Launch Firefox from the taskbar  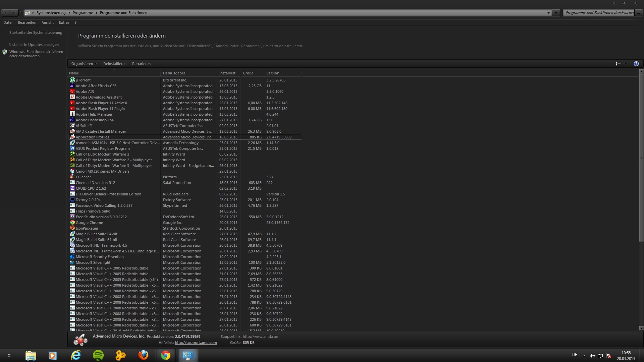143,355
